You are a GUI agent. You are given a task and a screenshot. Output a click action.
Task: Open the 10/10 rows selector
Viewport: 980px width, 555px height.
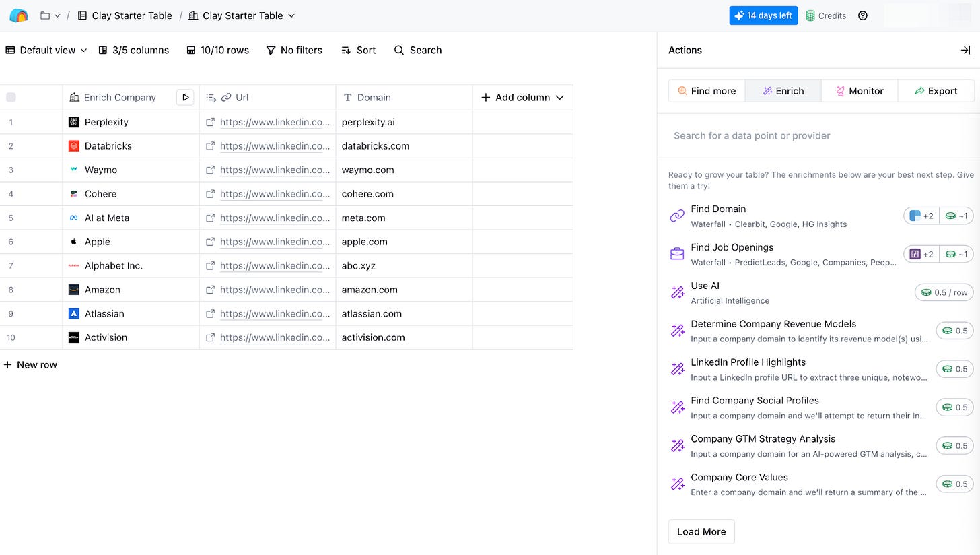[217, 50]
